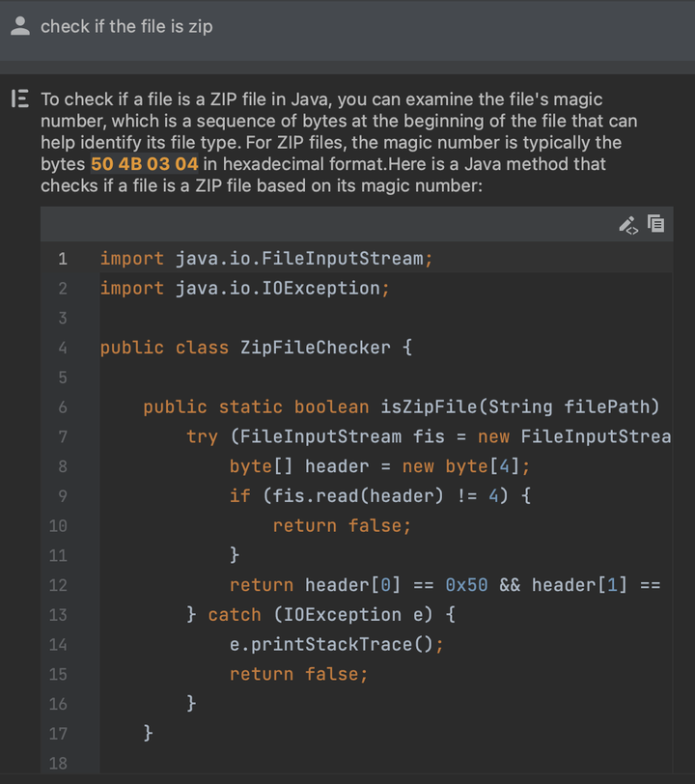Click the FileInputStream import line
This screenshot has width=695, height=784.
click(x=266, y=259)
